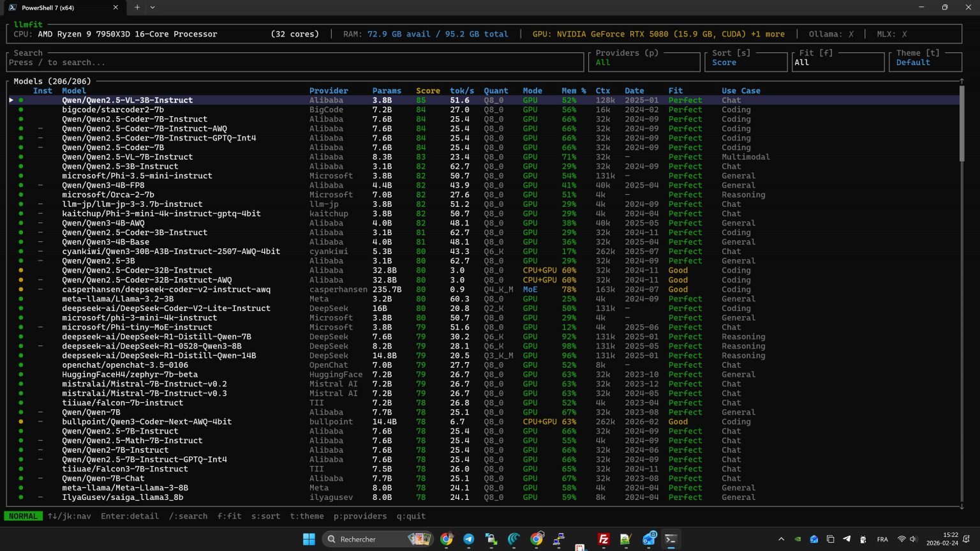
Task: Click the Terminal icon in the taskbar
Action: click(671, 540)
